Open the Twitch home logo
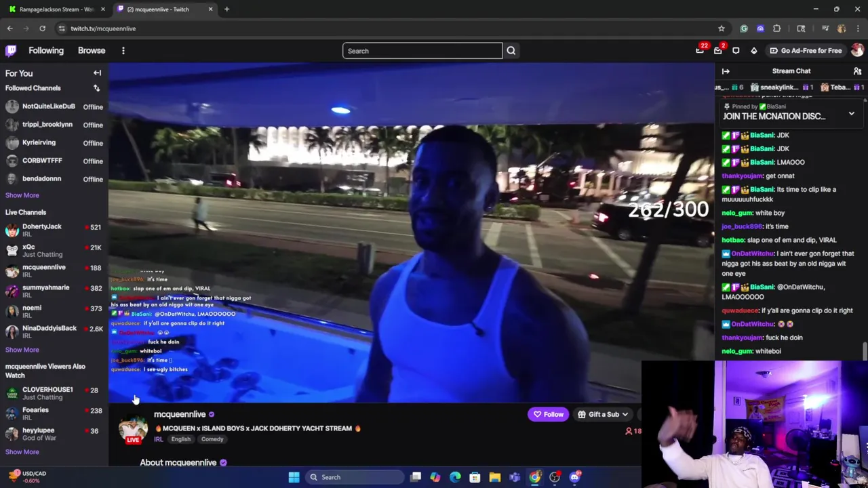 pos(11,51)
